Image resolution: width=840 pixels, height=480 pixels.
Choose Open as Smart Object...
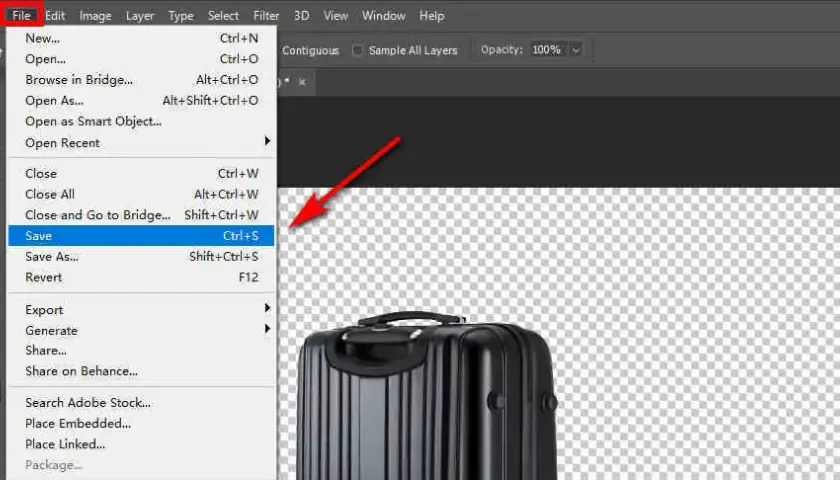[x=141, y=122]
